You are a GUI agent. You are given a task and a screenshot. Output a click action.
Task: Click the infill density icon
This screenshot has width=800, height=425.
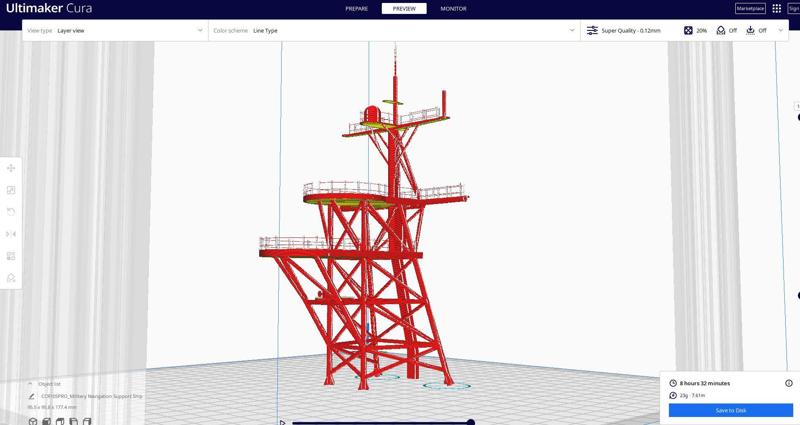click(688, 31)
